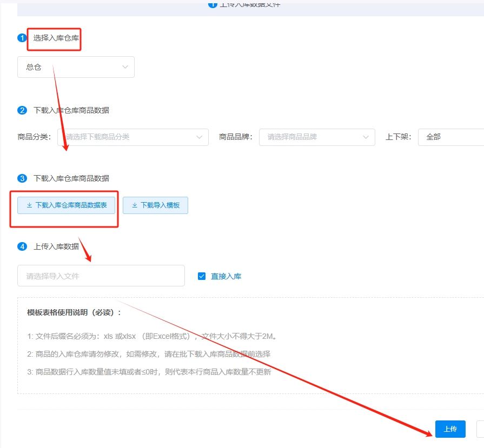Click the 模板表格使用说明 (必读) heading

75,313
